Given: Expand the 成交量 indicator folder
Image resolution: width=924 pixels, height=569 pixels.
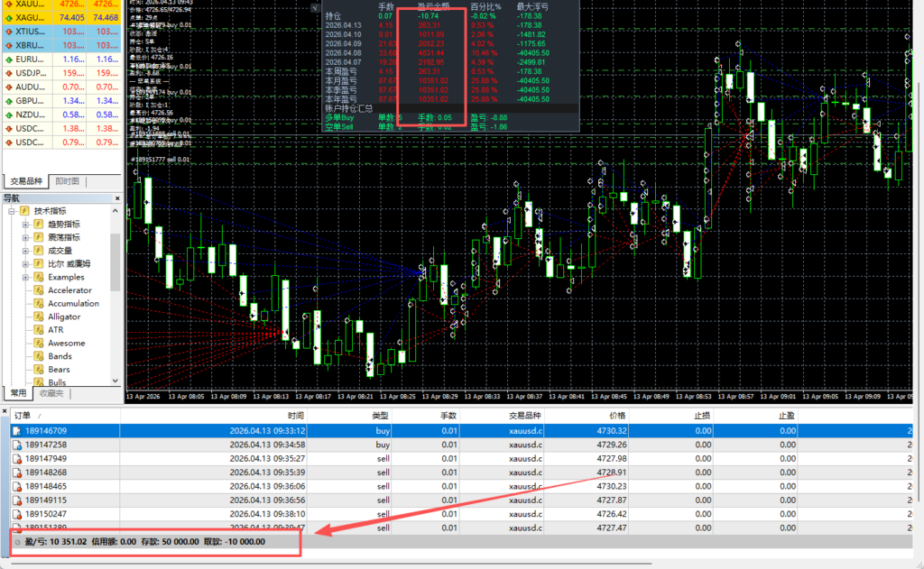Looking at the screenshot, I should tap(26, 251).
